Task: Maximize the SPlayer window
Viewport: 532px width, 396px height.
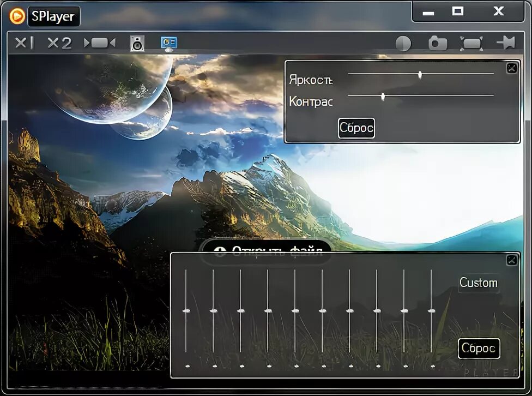Action: (458, 11)
